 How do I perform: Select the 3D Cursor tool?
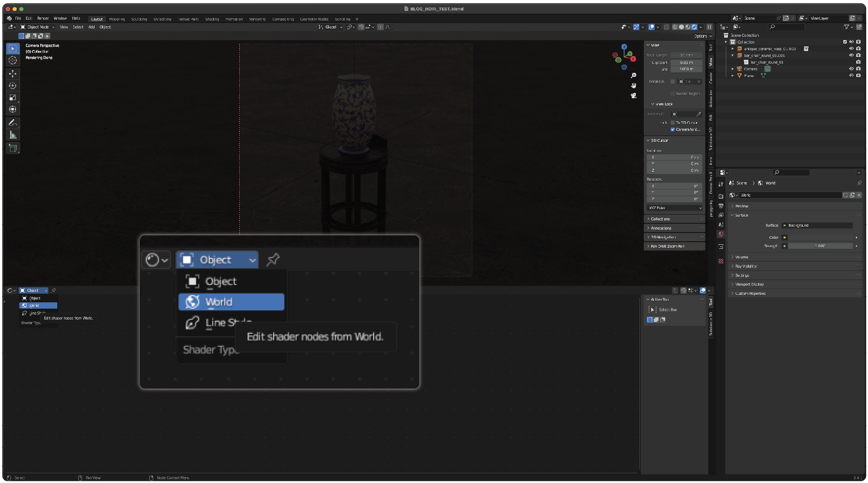13,61
